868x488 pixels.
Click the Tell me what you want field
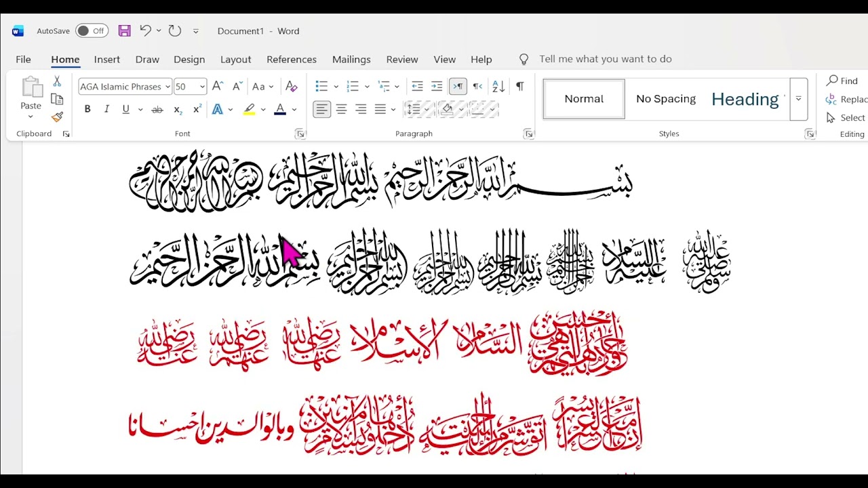[606, 59]
